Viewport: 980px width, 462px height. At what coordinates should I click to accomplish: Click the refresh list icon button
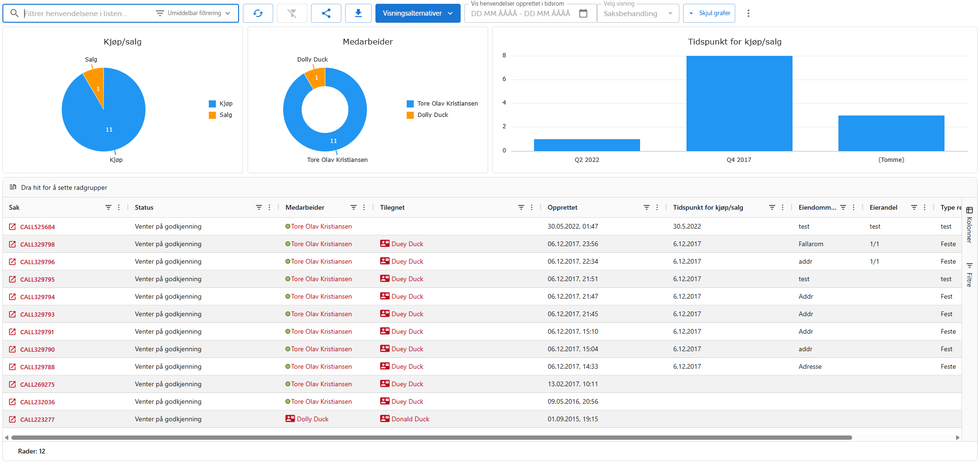pos(258,13)
